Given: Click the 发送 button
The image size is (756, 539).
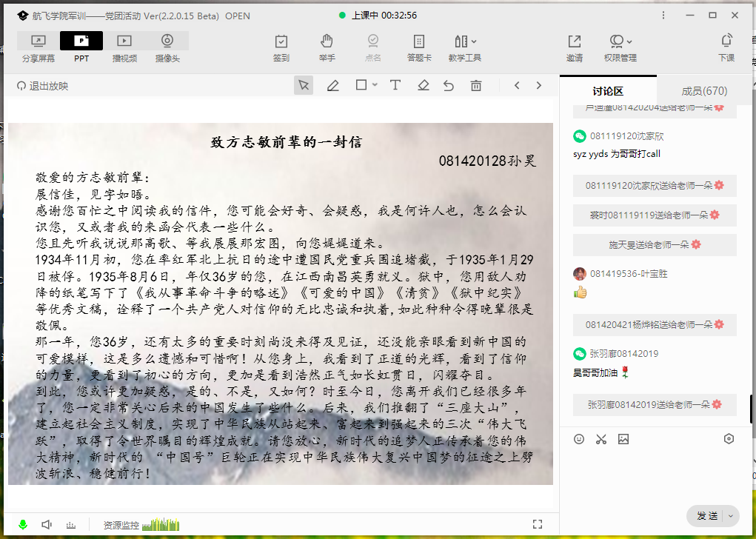Looking at the screenshot, I should 706,516.
